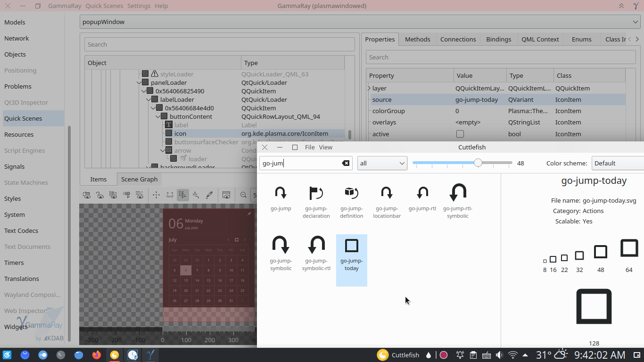Switch to the Bindings tab

499,39
